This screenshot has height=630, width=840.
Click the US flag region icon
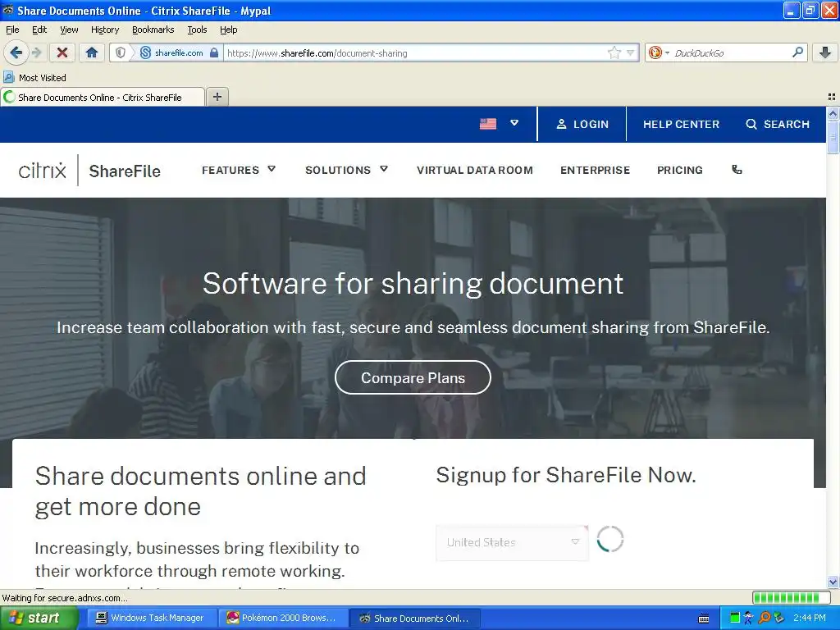(487, 124)
